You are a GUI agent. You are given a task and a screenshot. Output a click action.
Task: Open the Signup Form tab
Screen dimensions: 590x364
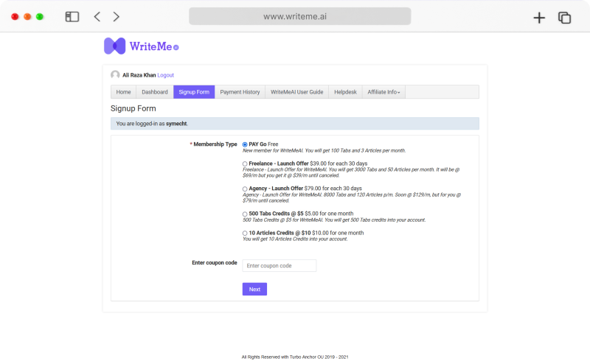[194, 92]
